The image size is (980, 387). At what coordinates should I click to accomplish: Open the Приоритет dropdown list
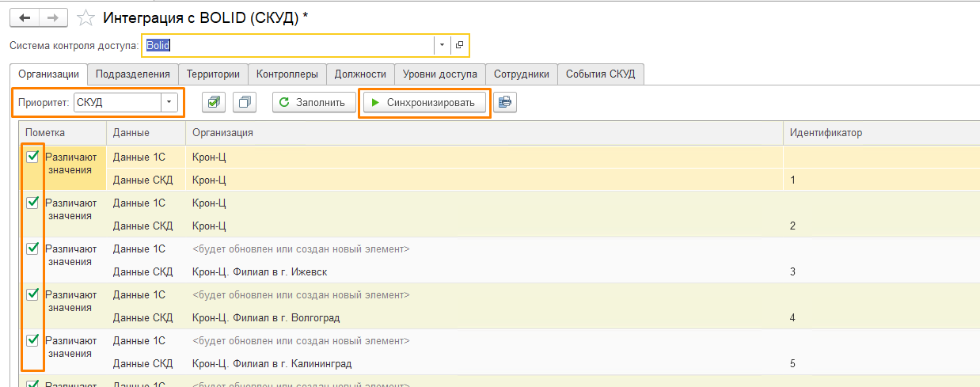pos(169,102)
